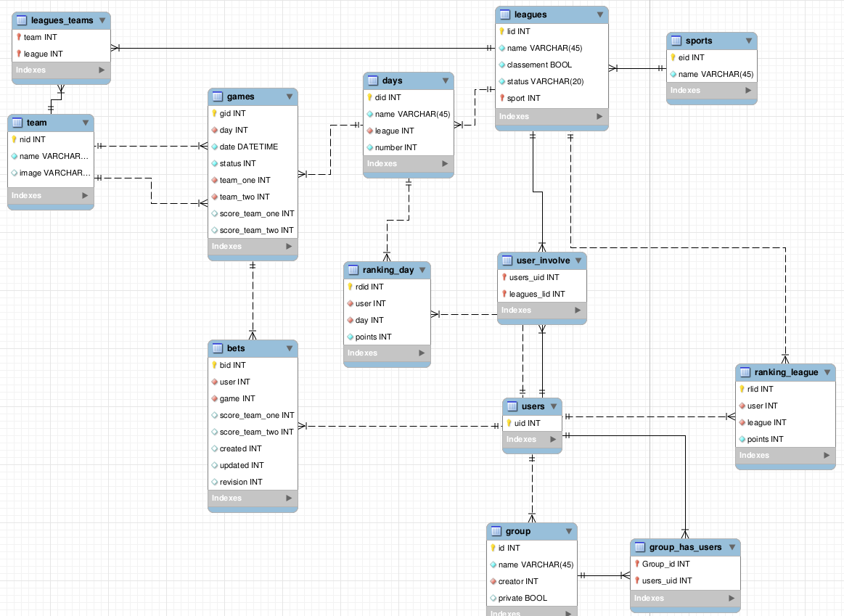Click the table icon on ranking_league header

coord(745,372)
